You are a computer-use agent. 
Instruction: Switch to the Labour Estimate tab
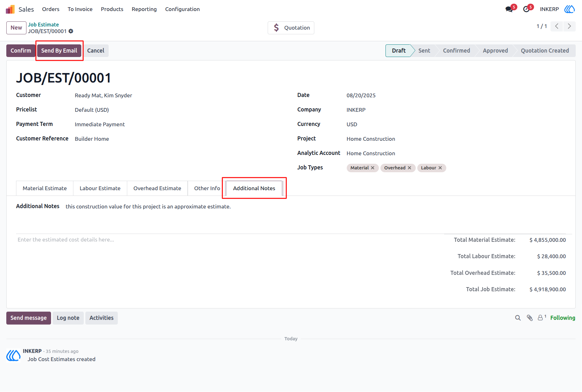coord(100,188)
